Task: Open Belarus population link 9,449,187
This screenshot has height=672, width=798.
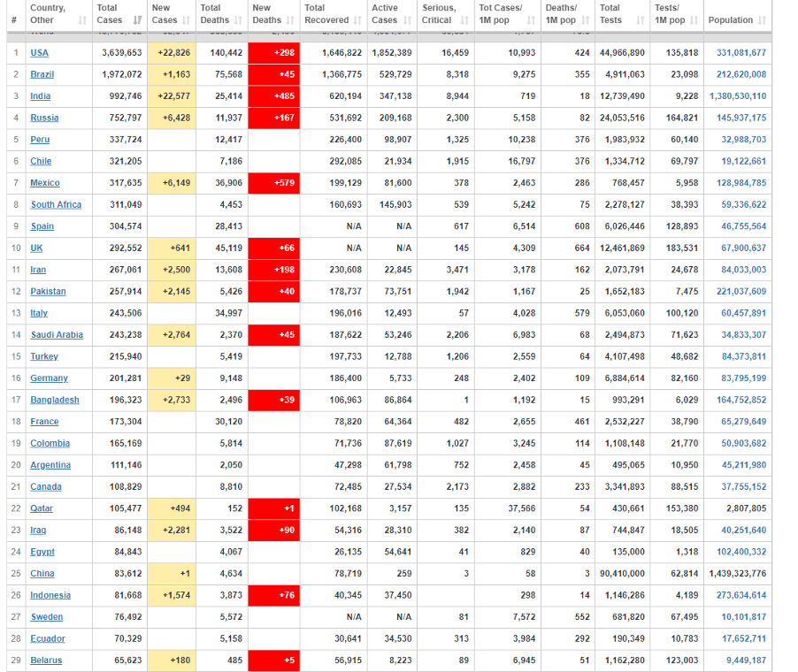Action: (x=746, y=661)
